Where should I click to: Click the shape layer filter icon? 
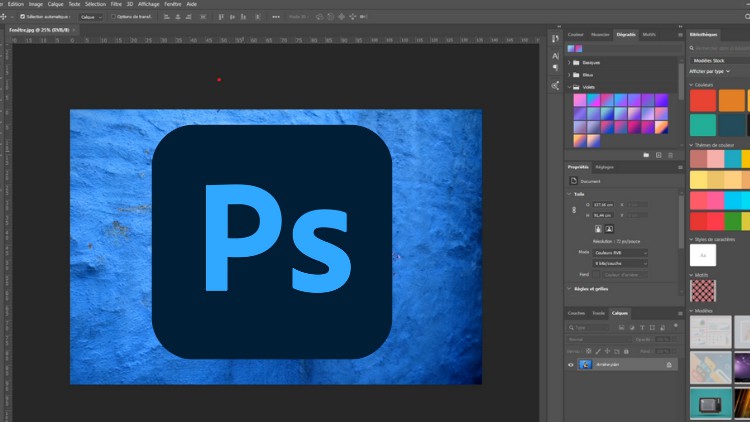(652, 328)
